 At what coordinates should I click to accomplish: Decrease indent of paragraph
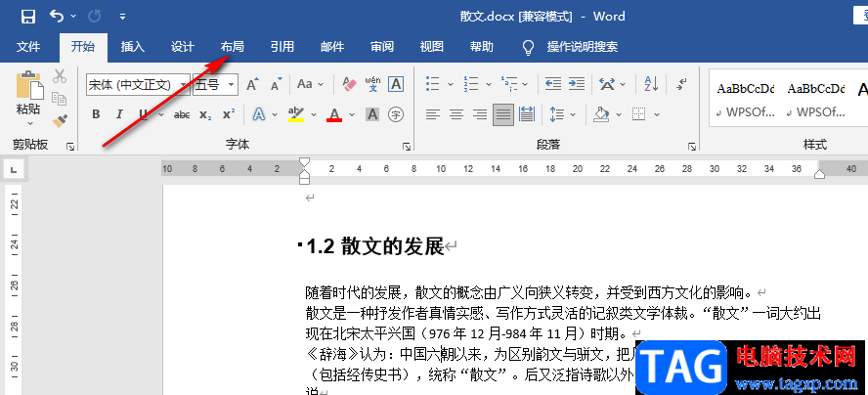(553, 84)
